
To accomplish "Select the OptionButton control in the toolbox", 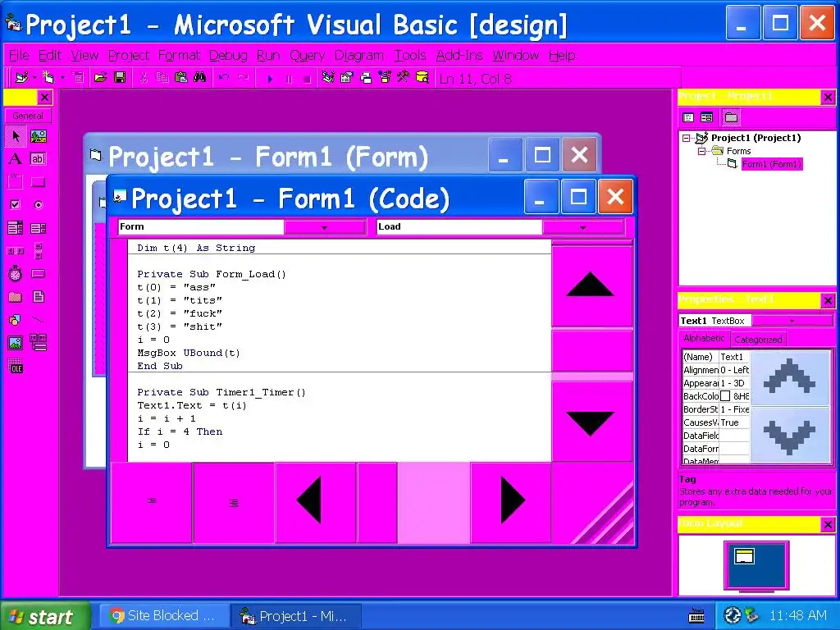I will (38, 204).
